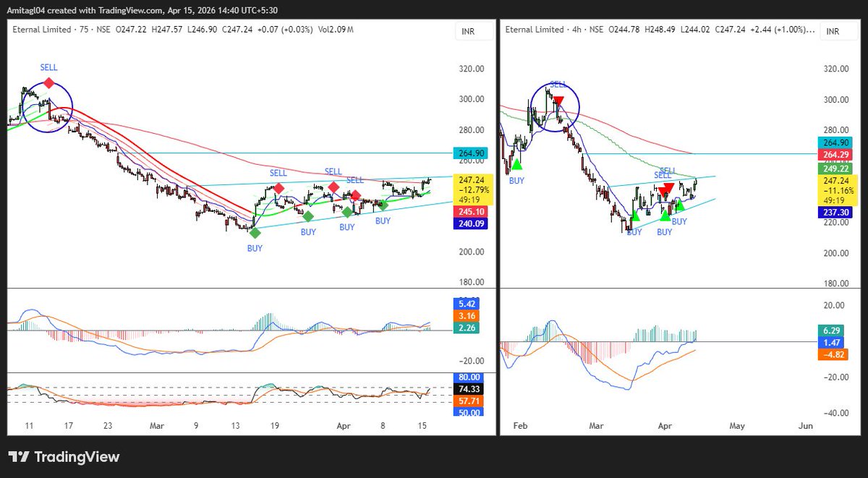Click the '+2.44 (+1.00%)' change in the 4h header
Image resolution: width=868 pixels, height=478 pixels.
click(x=780, y=30)
